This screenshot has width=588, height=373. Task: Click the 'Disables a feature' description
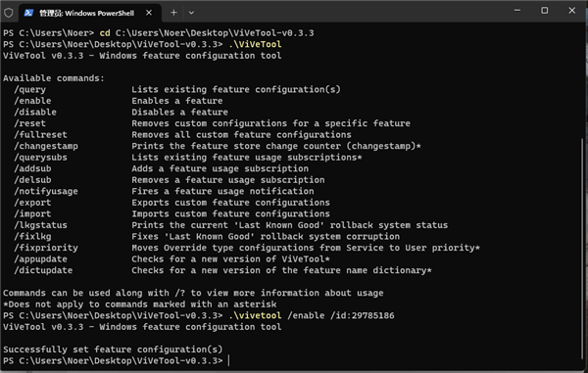[179, 112]
